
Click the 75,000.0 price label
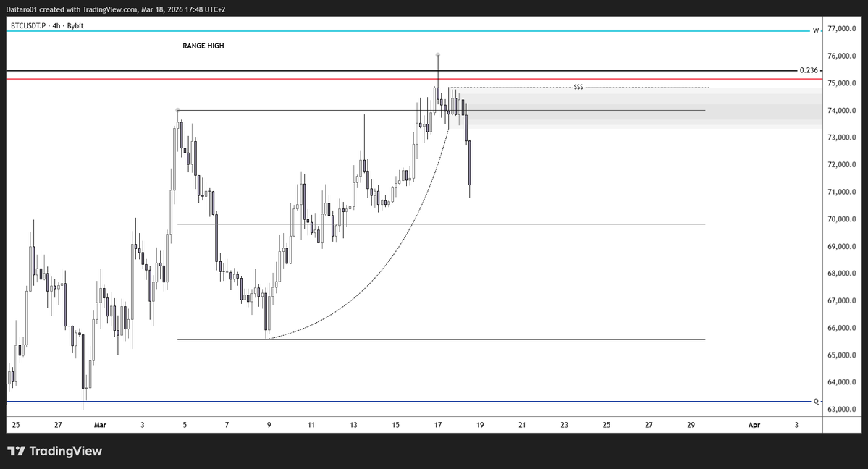click(x=841, y=83)
